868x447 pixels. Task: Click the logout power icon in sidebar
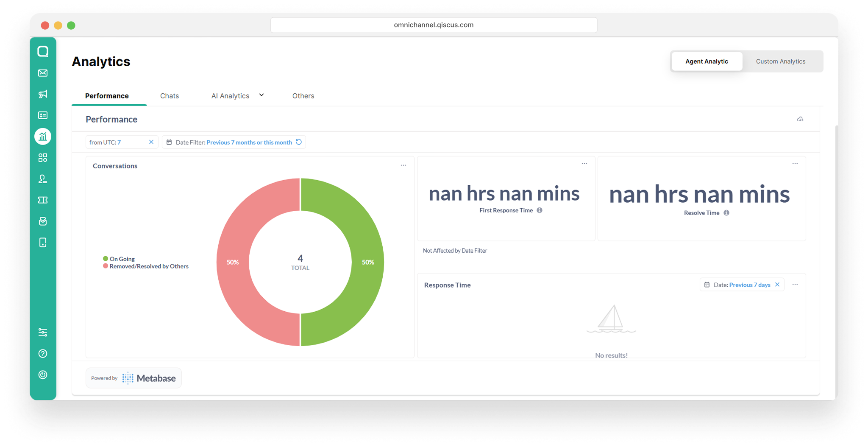pyautogui.click(x=43, y=374)
